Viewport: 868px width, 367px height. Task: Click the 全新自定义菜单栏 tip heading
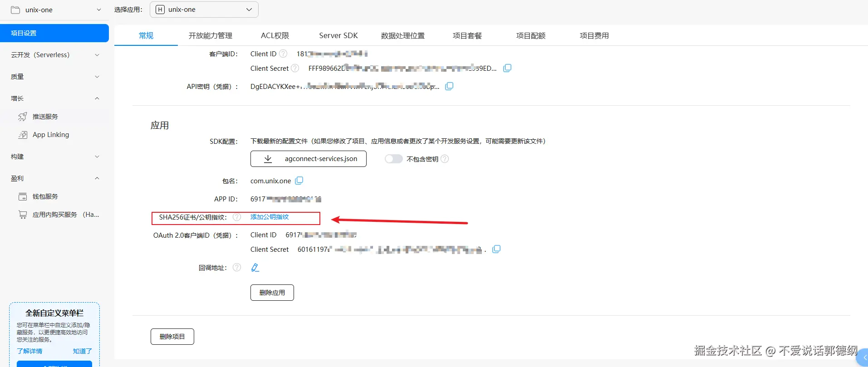(54, 313)
